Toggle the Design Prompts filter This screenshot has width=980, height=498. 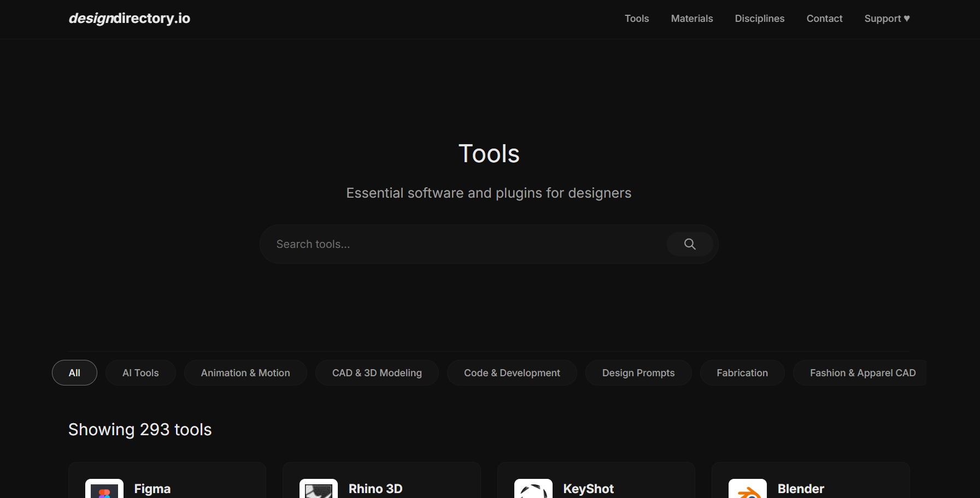click(x=638, y=372)
